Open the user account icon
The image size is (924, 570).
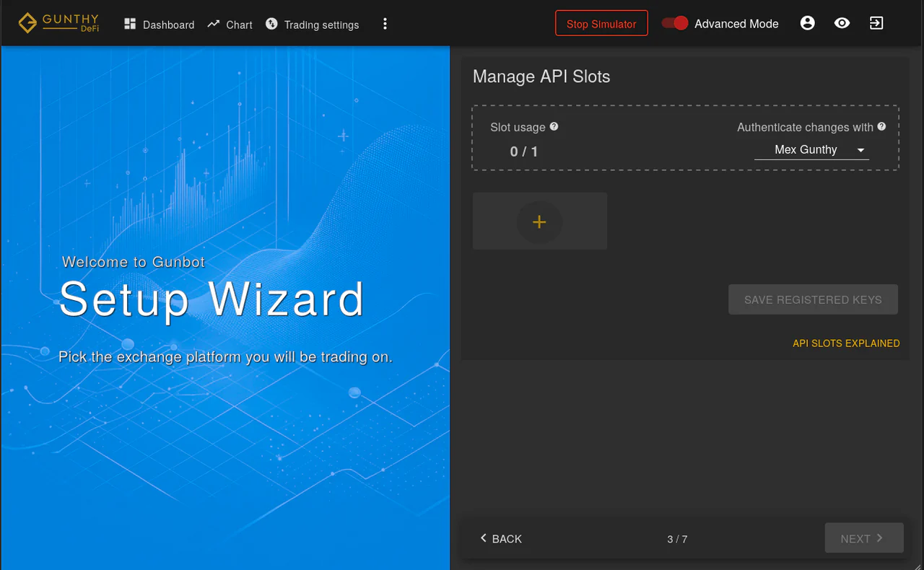[x=808, y=23]
